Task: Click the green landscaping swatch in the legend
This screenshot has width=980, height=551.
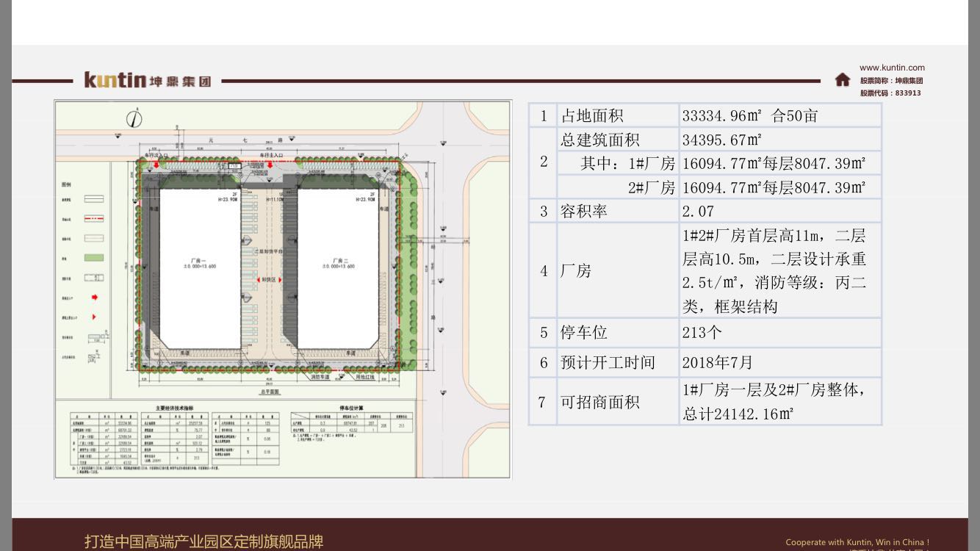Action: tap(93, 258)
